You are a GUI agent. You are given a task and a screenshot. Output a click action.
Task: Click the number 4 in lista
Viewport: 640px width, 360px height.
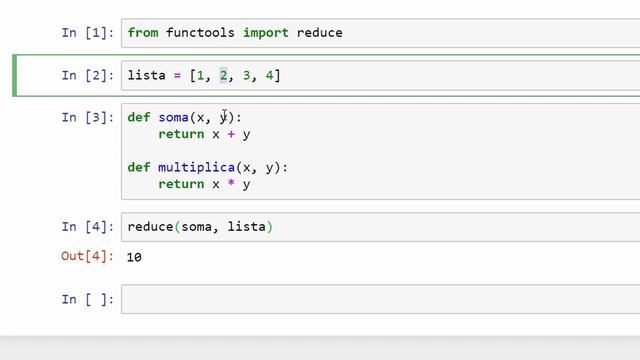point(269,76)
